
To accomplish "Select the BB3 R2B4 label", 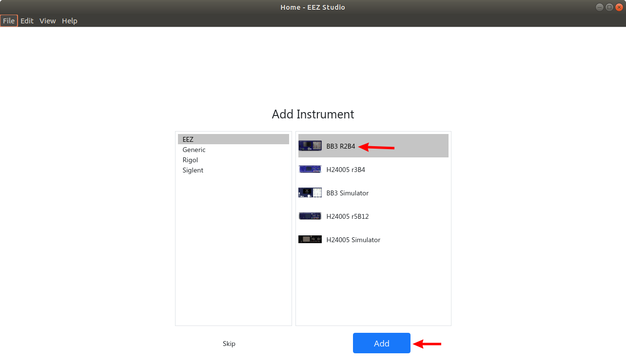I will pos(341,146).
